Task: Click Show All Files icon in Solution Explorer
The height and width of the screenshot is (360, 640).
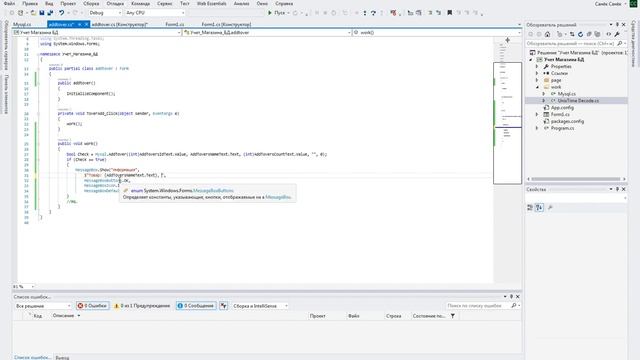Action: coord(598,34)
